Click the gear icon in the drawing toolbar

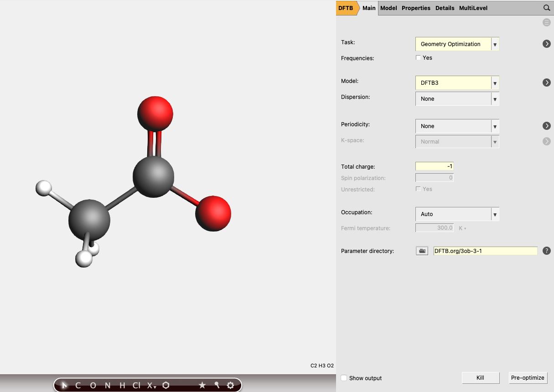pos(230,385)
